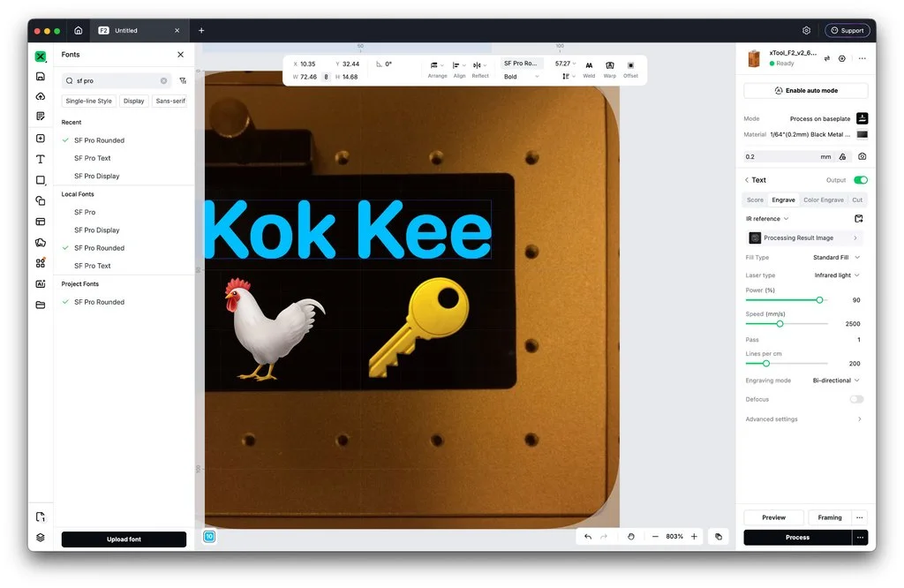Go to Home in title bar
The image size is (904, 588).
pos(79,31)
